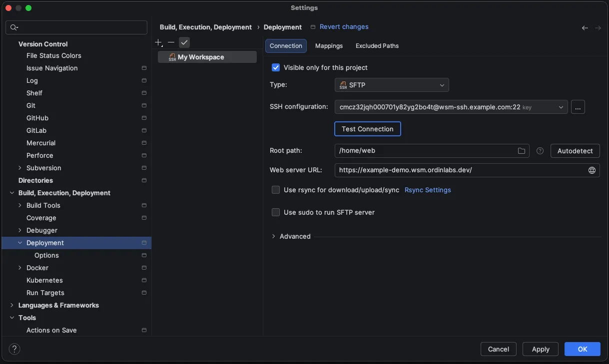Expand Languages & Frameworks node

click(12, 305)
